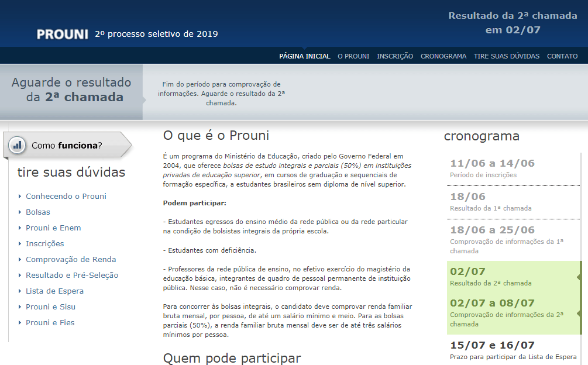Open the INSCRIÇÃO navigation item
588x365 pixels.
coord(394,56)
